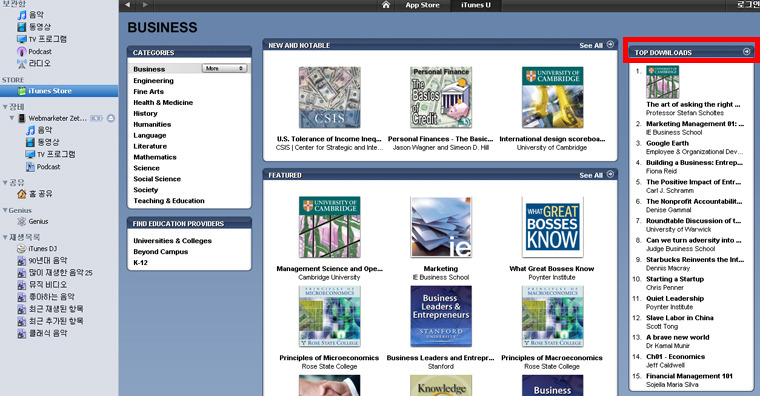Select the TV programs library icon

22,39
